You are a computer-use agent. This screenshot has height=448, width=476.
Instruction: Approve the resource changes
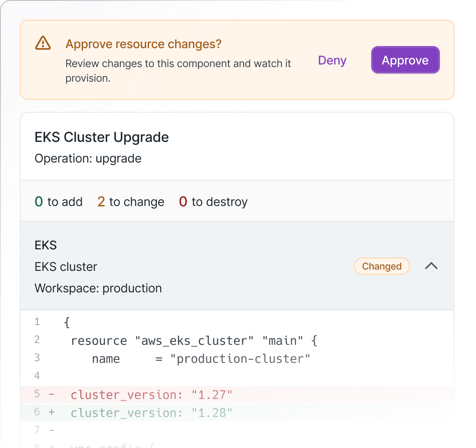(405, 60)
